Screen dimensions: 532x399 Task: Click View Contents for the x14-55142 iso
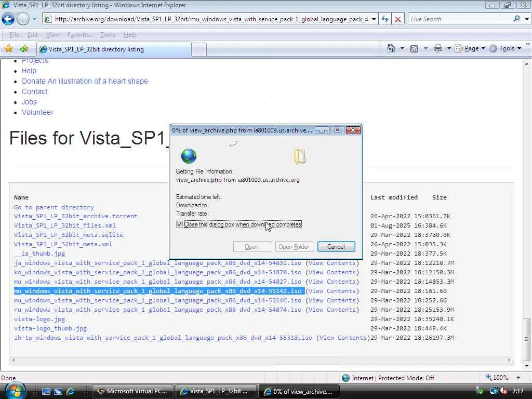(332, 291)
